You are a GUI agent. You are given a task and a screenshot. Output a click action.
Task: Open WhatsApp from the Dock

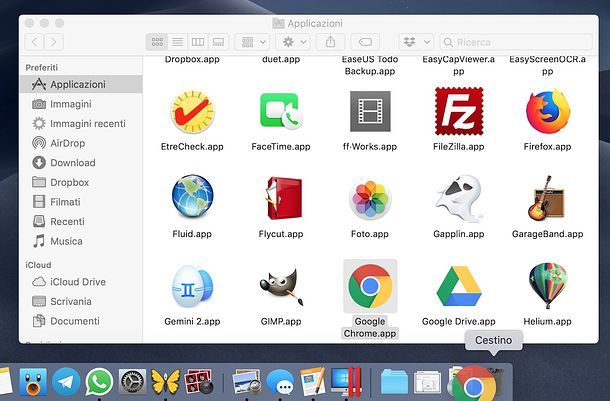pyautogui.click(x=99, y=382)
